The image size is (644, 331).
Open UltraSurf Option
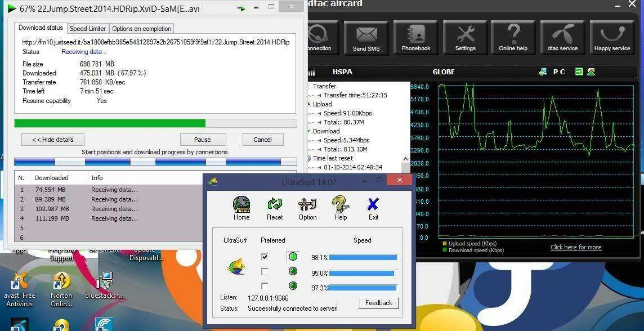[307, 208]
